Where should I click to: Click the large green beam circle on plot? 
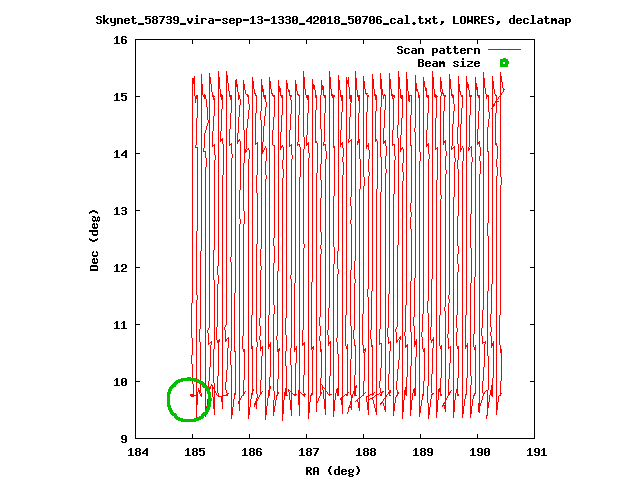coord(189,400)
